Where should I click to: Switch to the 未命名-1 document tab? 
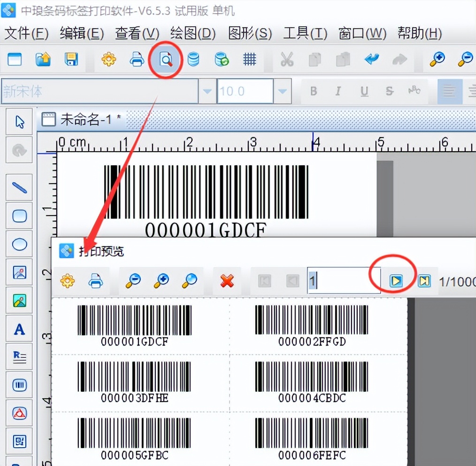(82, 119)
